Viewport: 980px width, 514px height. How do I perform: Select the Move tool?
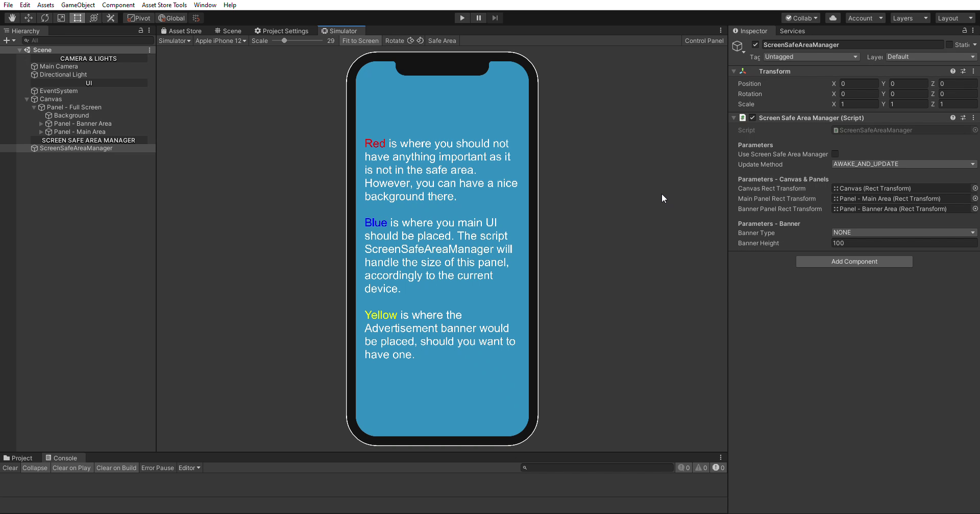[29, 18]
